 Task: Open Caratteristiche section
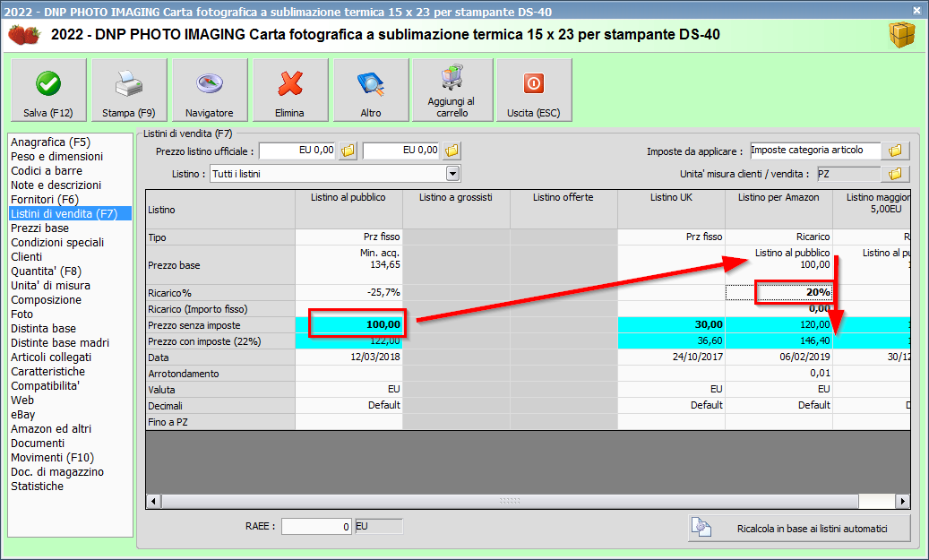[x=47, y=372]
